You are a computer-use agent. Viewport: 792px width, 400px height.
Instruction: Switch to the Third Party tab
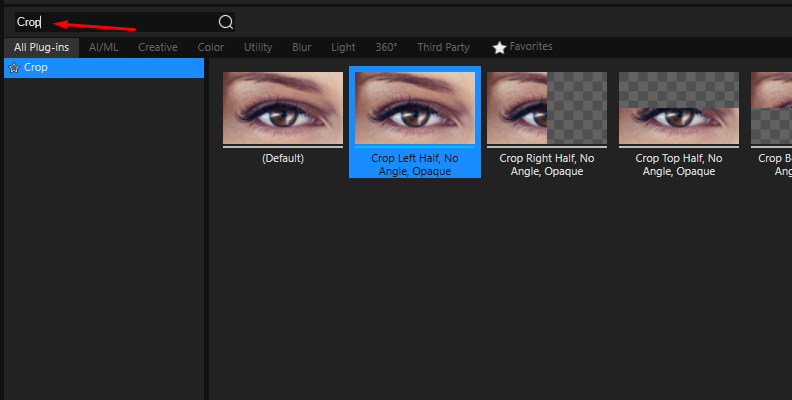pyautogui.click(x=443, y=47)
